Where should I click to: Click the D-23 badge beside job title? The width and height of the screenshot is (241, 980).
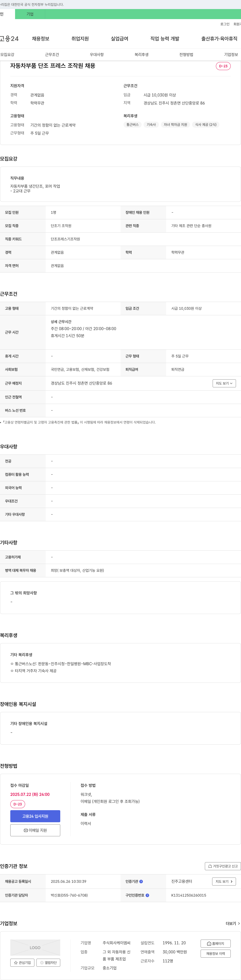coord(223,66)
